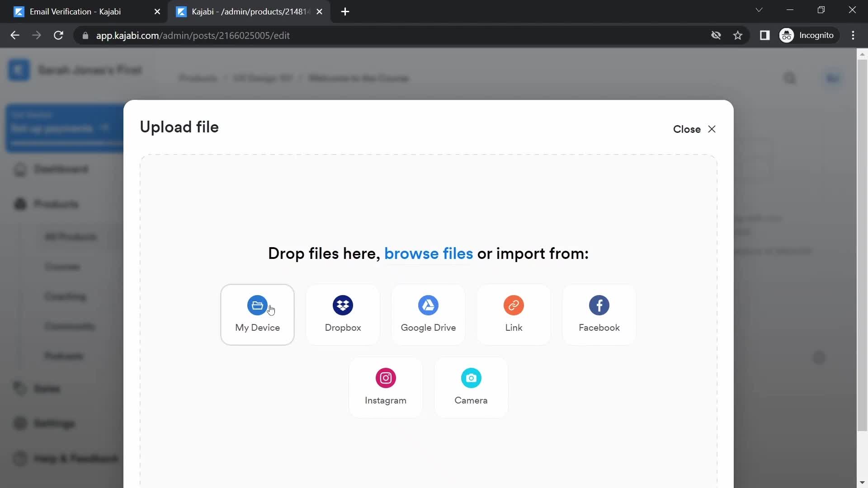The width and height of the screenshot is (868, 488).
Task: Open third-party cookies blocked eye icon
Action: pyautogui.click(x=716, y=35)
